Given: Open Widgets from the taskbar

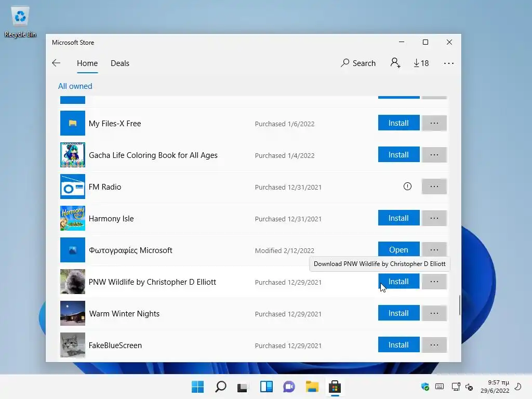Looking at the screenshot, I should click(267, 387).
